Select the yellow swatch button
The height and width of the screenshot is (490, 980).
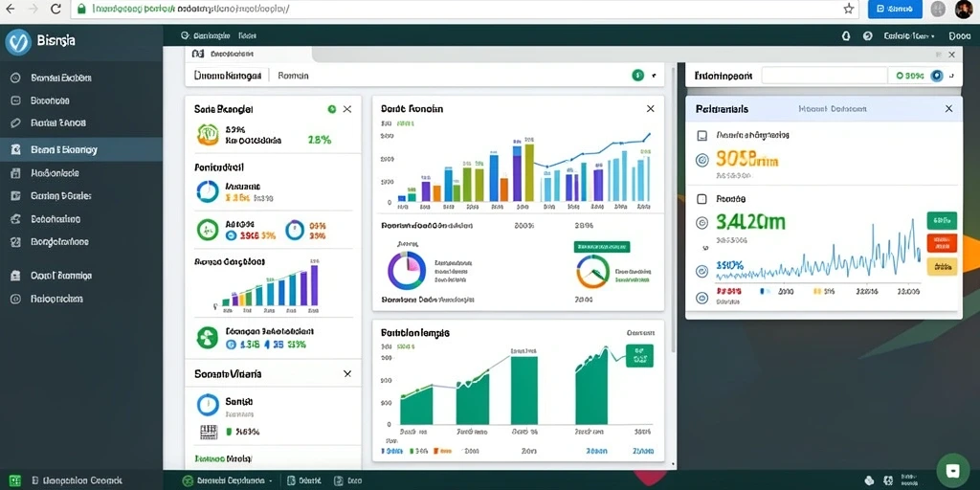(942, 267)
